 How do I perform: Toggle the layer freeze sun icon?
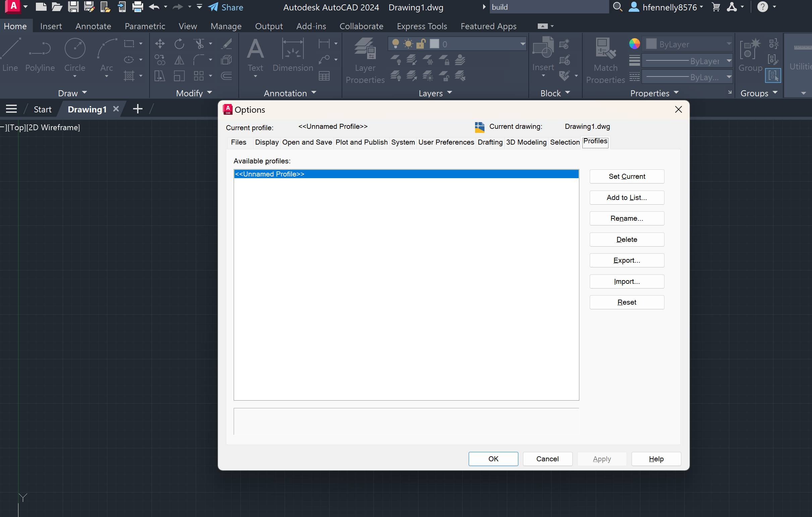coord(408,43)
